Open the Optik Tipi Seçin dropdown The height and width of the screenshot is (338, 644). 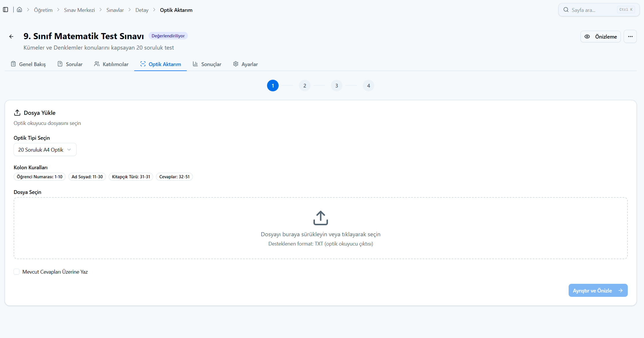click(45, 150)
